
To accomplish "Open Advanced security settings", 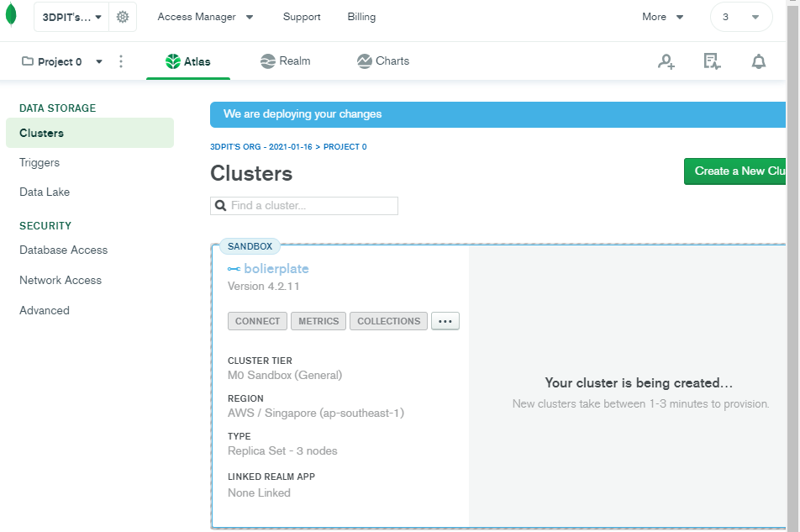I will pyautogui.click(x=45, y=310).
